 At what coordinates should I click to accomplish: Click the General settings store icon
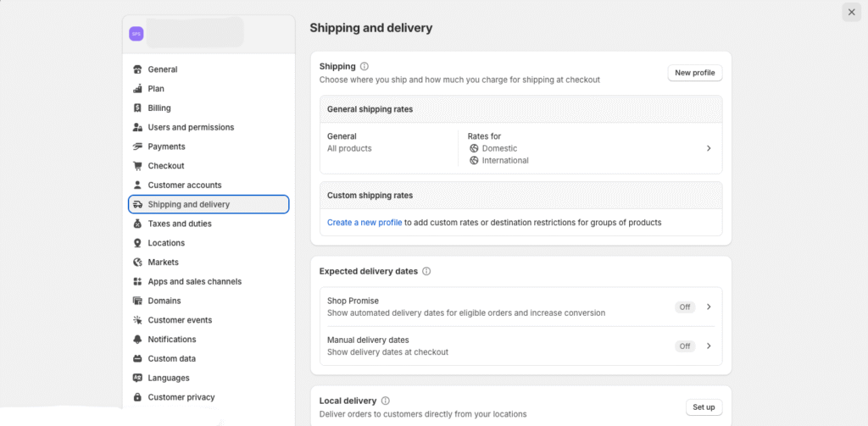pyautogui.click(x=137, y=69)
